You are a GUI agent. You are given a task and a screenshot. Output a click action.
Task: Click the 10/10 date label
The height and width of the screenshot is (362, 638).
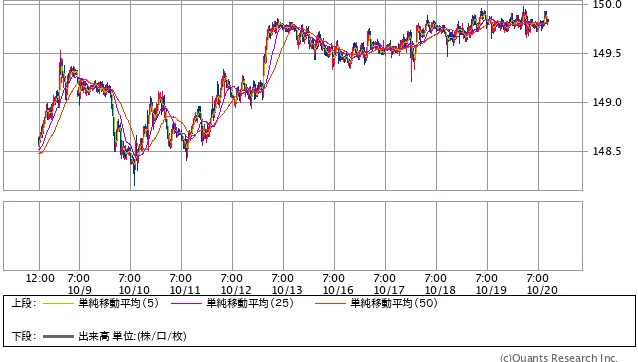pos(134,290)
